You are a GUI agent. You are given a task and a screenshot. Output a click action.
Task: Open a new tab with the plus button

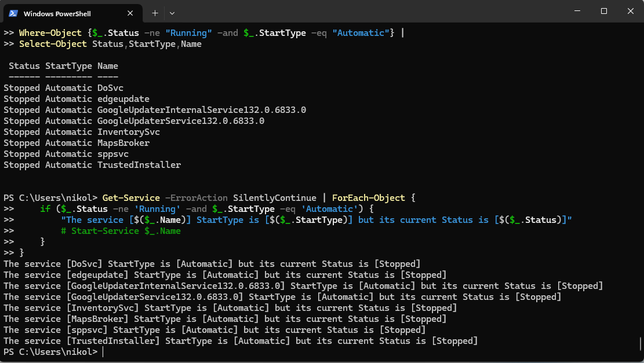(x=155, y=13)
